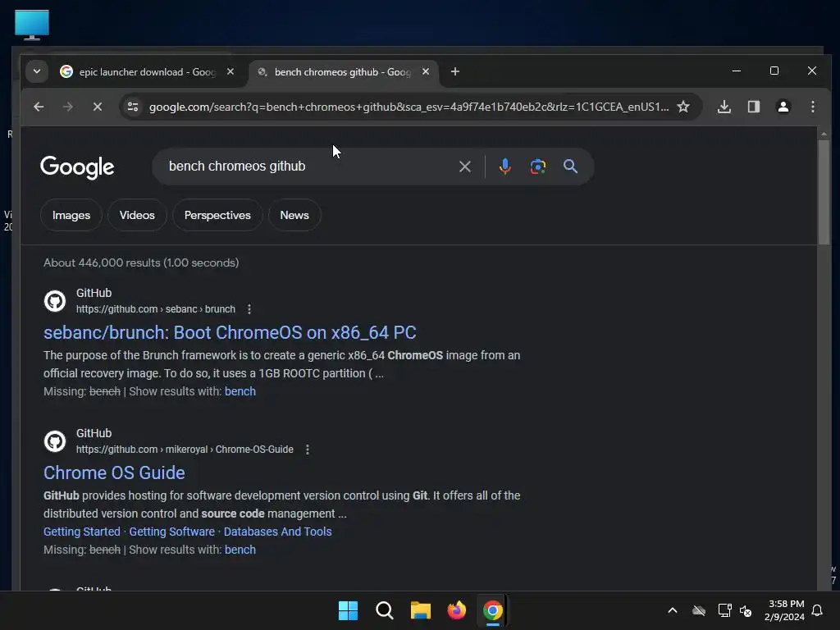The height and width of the screenshot is (630, 840).
Task: Filter results by Videos
Action: click(x=137, y=215)
